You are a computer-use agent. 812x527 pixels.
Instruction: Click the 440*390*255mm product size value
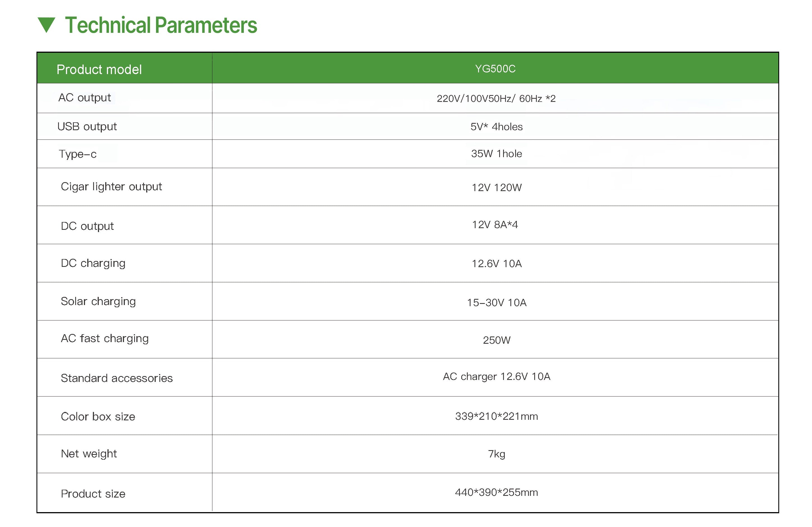[496, 492]
